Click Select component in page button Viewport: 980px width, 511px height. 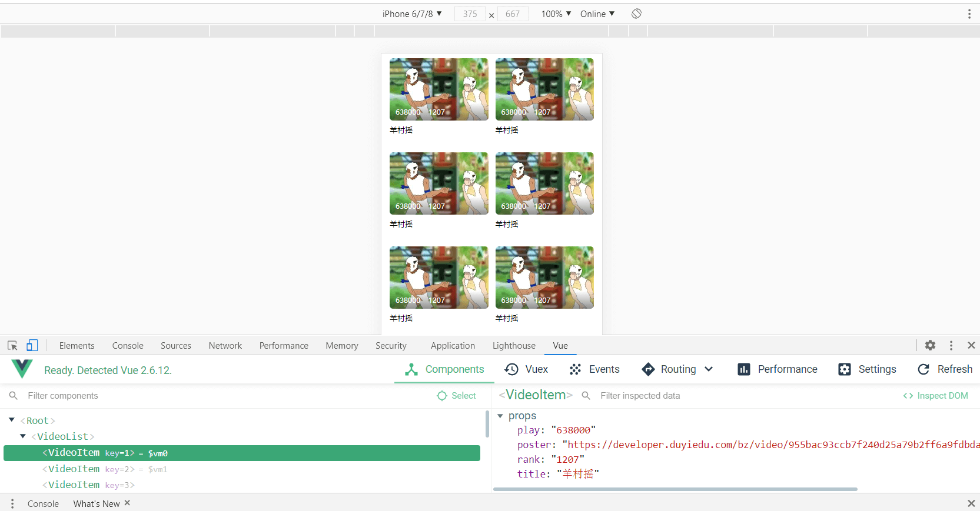coord(456,396)
